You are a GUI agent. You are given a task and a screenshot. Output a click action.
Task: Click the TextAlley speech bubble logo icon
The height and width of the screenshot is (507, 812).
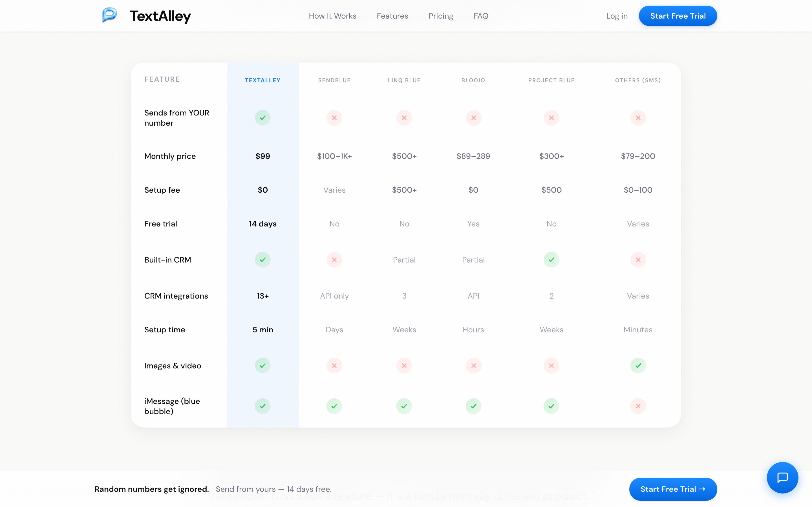[109, 15]
